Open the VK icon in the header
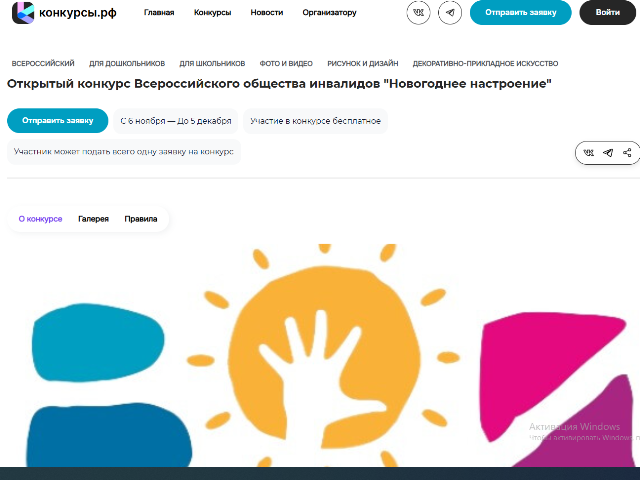 (418, 13)
